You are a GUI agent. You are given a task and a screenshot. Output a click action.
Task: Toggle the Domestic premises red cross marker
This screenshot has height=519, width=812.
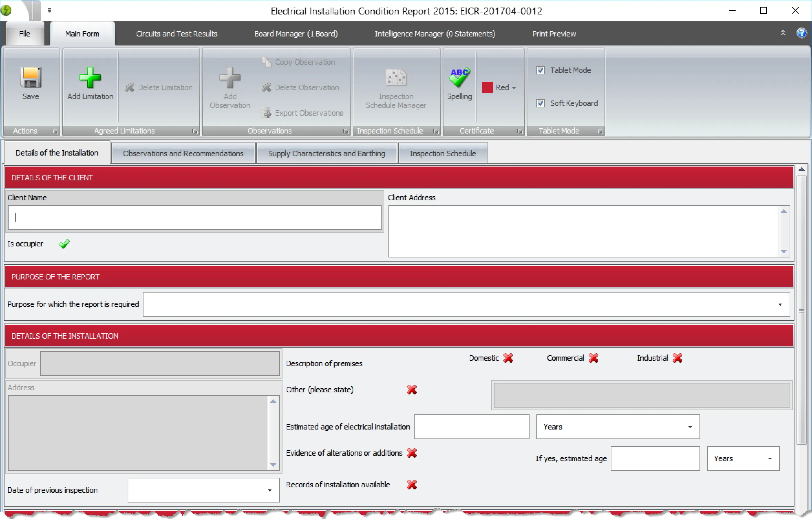(x=508, y=358)
